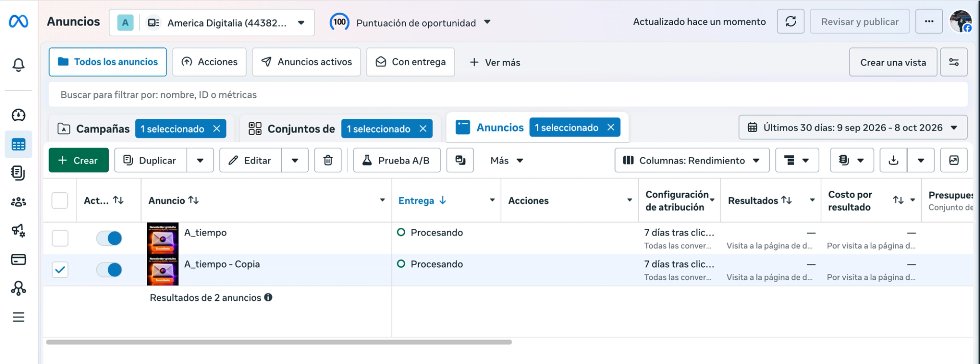This screenshot has height=364, width=980.
Task: Open all tools hamburger menu
Action: click(x=18, y=317)
